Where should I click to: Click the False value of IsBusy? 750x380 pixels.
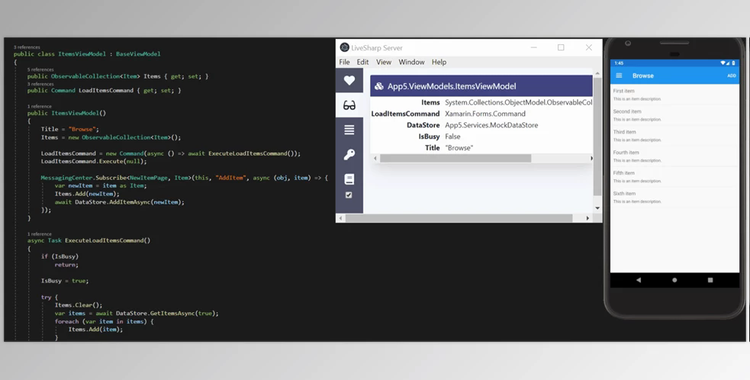click(x=452, y=137)
